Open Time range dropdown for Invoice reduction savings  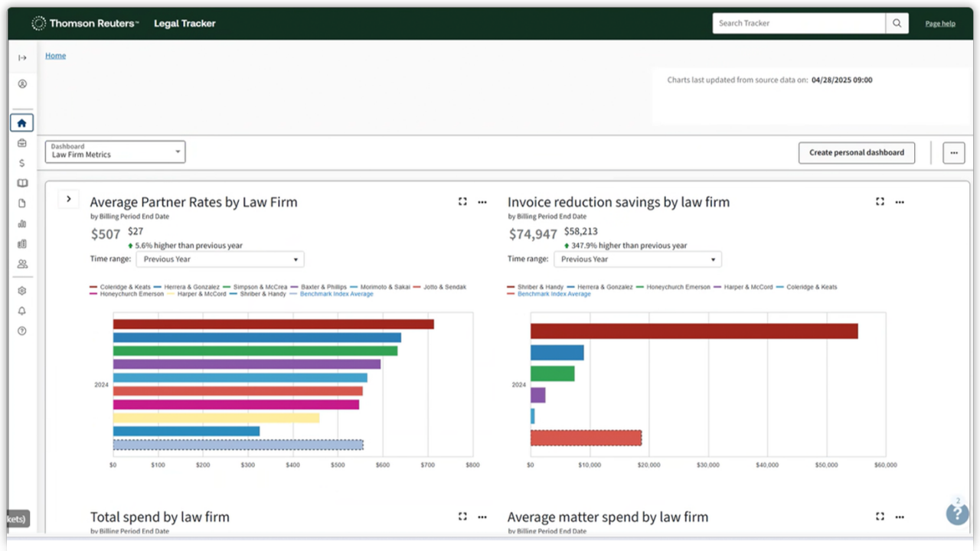click(x=637, y=259)
